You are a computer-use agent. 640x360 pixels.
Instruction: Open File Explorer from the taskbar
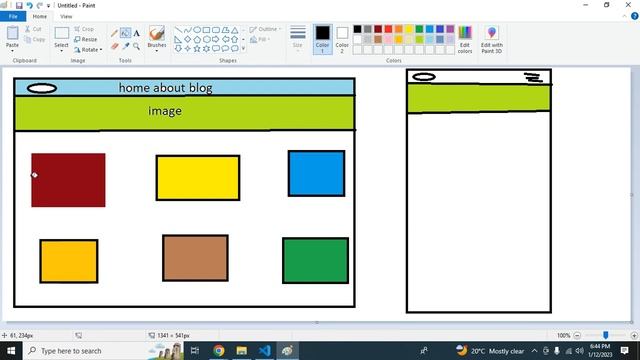click(x=242, y=351)
